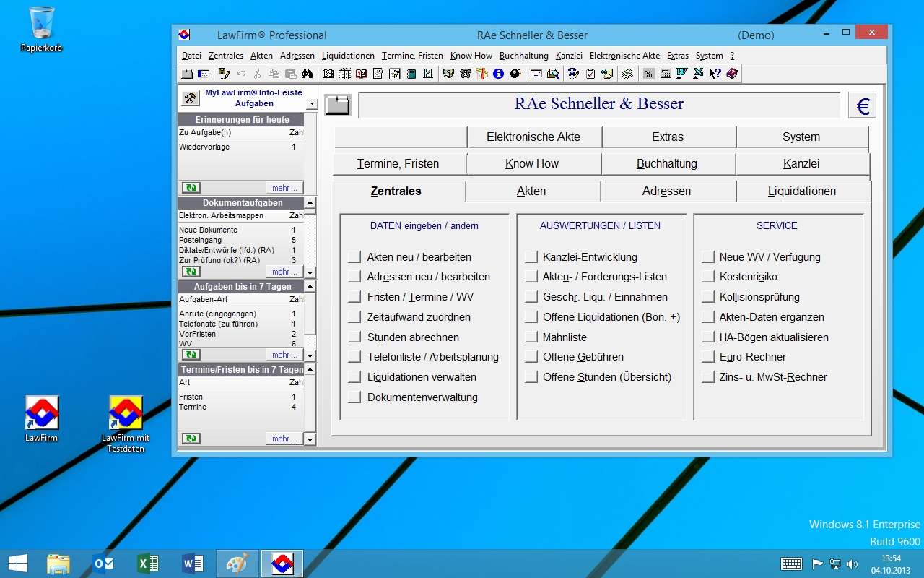Click the hammer tools icon in Info-Leiste

tap(191, 98)
